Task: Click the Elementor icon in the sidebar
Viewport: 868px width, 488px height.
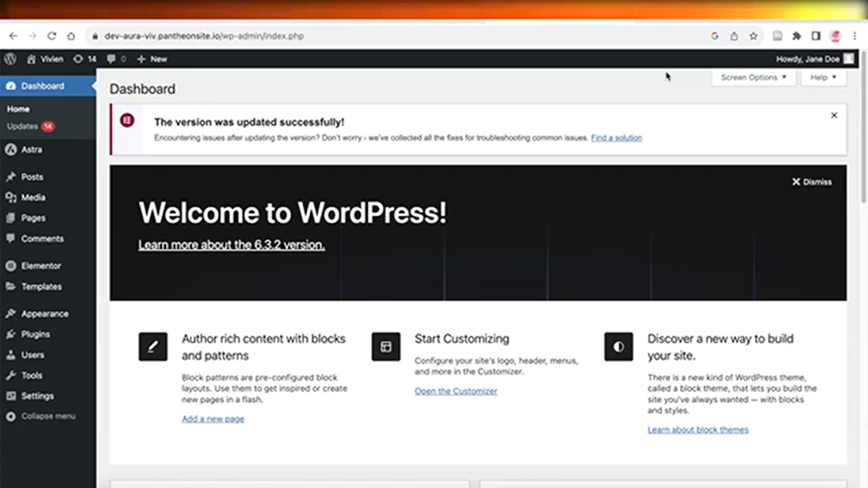Action: [11, 266]
